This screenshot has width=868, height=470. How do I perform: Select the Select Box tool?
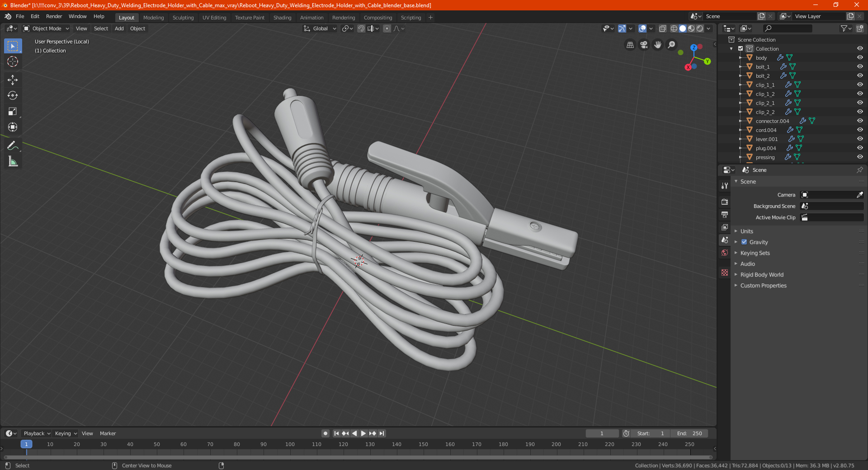click(x=13, y=46)
